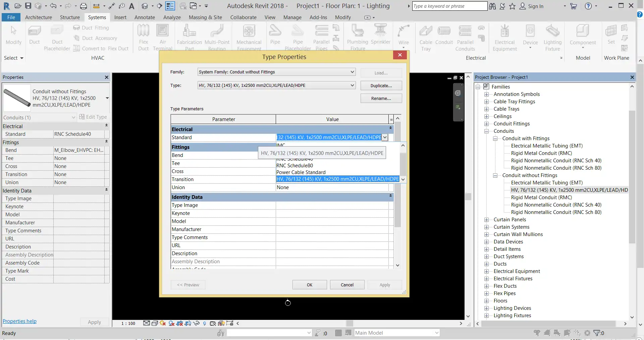Click the Save icon in quick access toolbar
The width and height of the screenshot is (644, 340).
[x=28, y=6]
